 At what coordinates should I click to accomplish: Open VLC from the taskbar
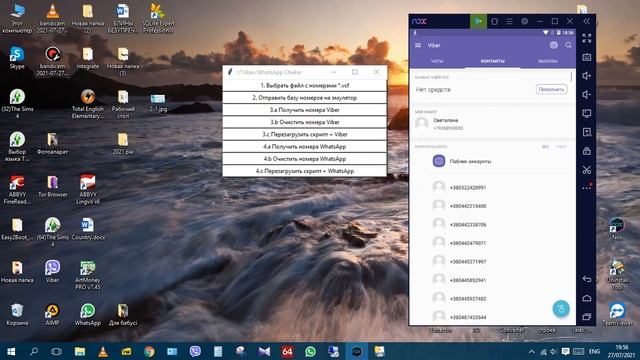[x=103, y=351]
